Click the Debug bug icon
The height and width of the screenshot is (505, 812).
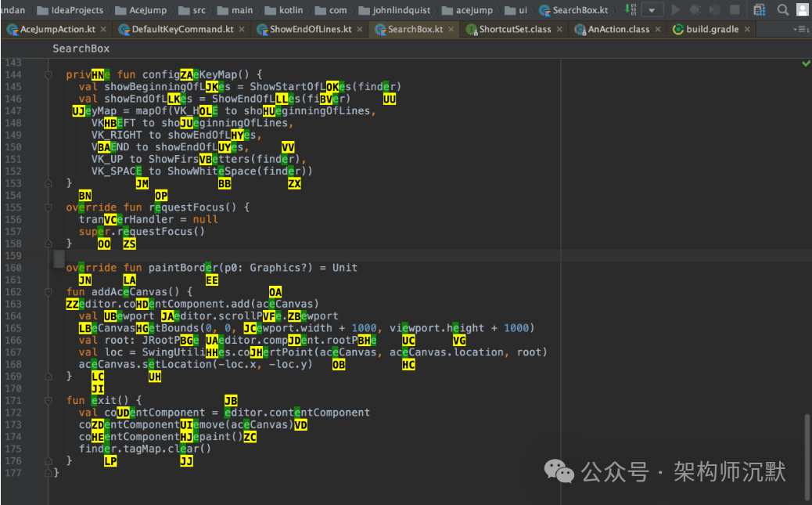click(x=695, y=10)
